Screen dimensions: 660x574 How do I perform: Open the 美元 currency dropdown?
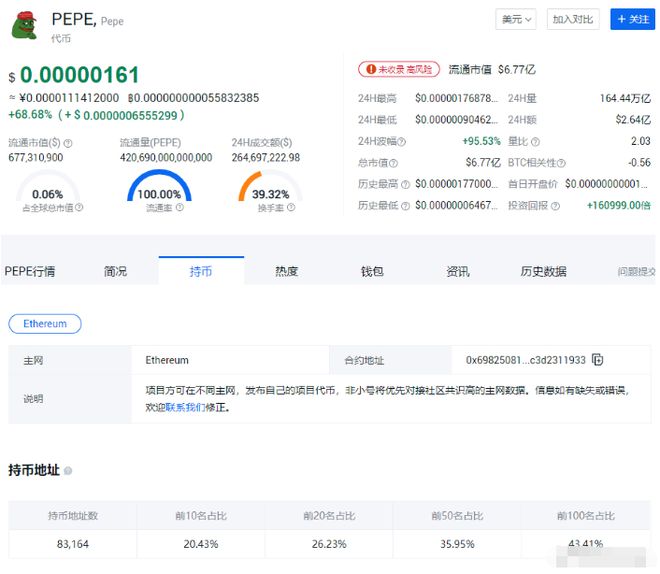pos(516,19)
